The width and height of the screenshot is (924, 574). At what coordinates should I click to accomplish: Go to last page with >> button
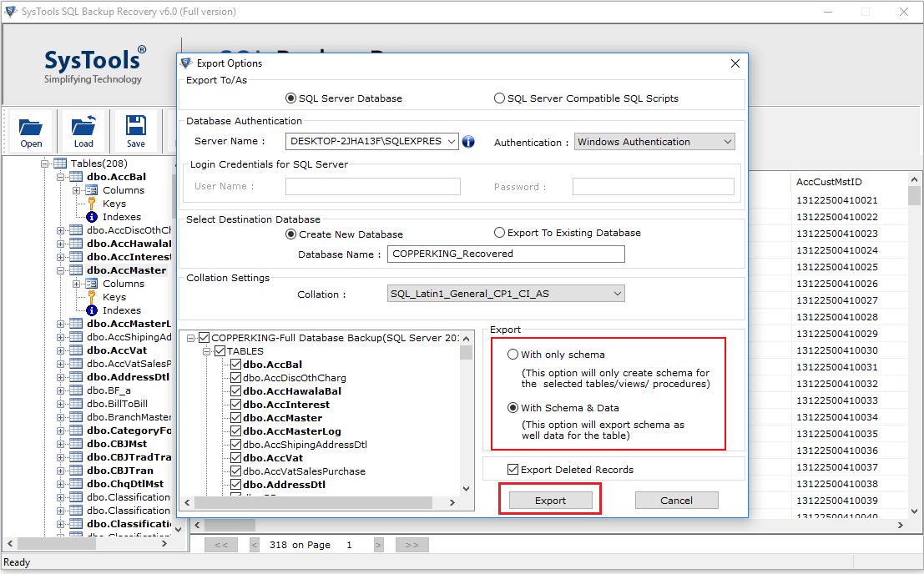click(x=412, y=545)
